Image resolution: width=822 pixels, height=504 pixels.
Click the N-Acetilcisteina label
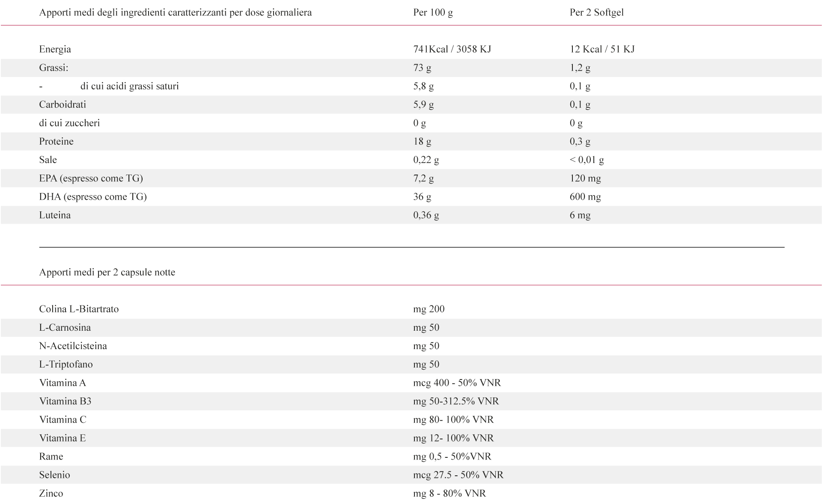point(73,346)
